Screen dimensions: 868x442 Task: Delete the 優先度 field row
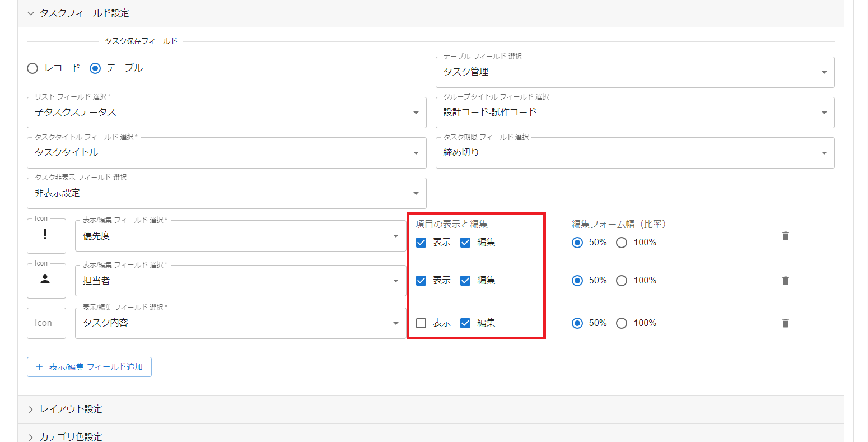pyautogui.click(x=785, y=236)
